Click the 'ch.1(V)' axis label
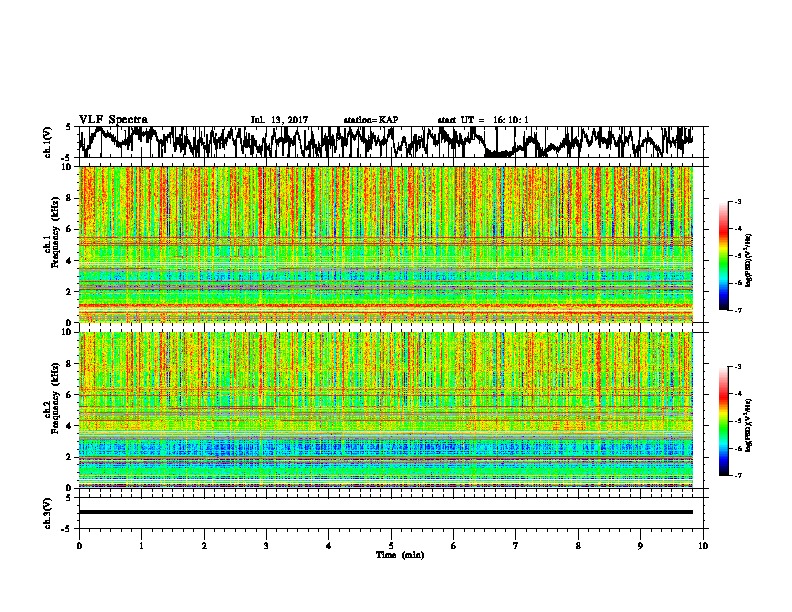Image resolution: width=792 pixels, height=612 pixels. [x=48, y=142]
